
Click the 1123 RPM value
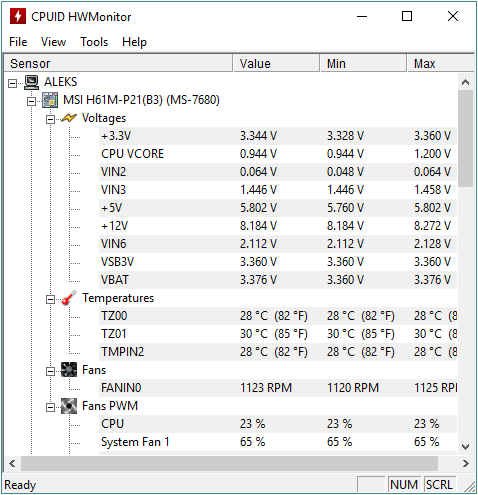point(266,388)
